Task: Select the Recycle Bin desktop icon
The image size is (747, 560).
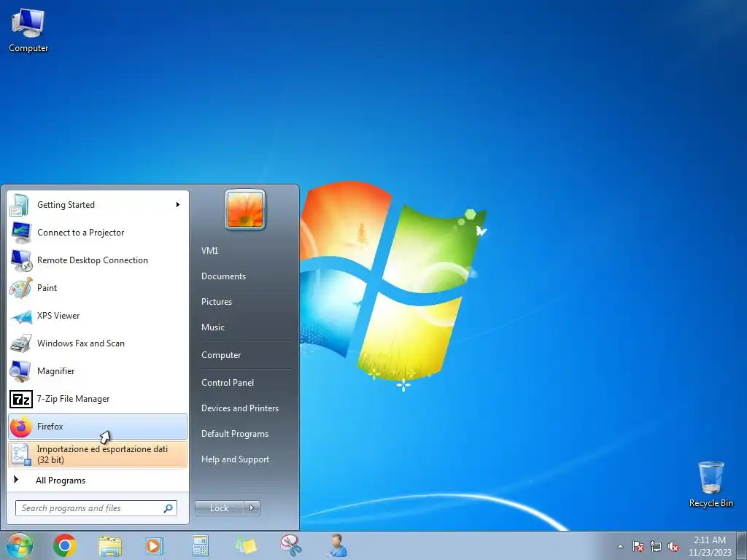Action: coord(711,484)
